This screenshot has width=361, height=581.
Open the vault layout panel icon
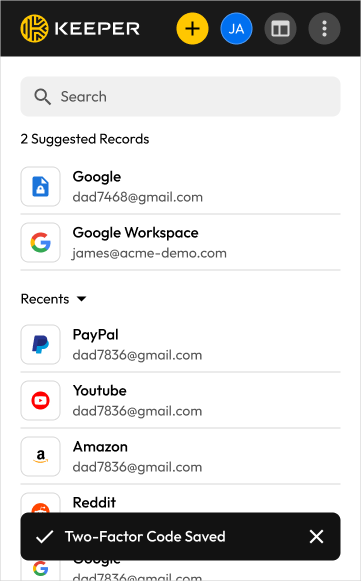point(280,29)
